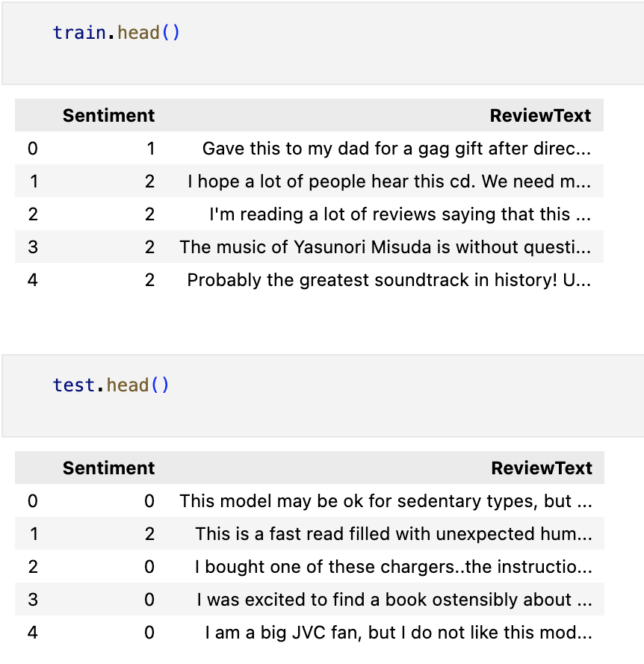This screenshot has width=644, height=664.
Task: Select the Sentiment header in the train table
Action: pos(108,116)
